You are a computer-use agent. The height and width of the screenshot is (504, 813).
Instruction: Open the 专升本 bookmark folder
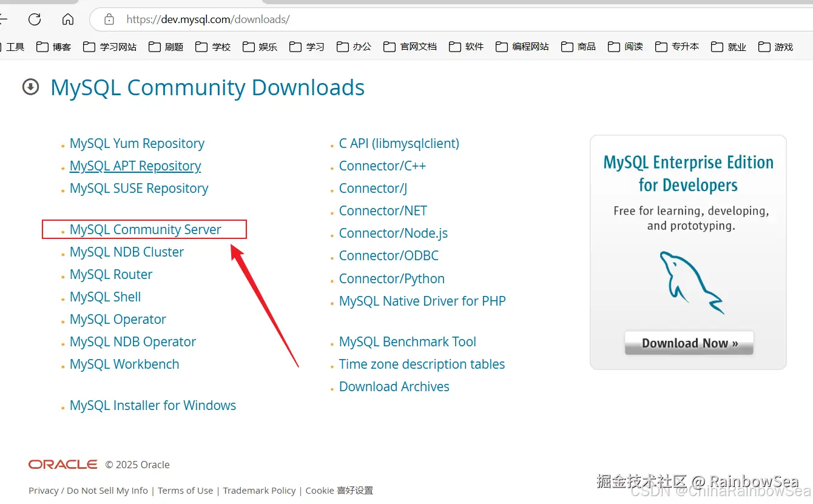677,47
